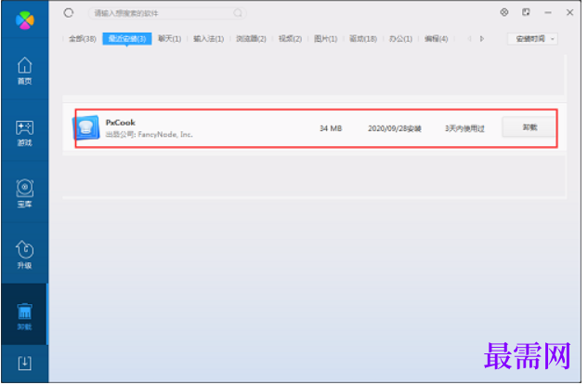
Task: Click the 3天内使用过 usage text
Action: pyautogui.click(x=464, y=128)
